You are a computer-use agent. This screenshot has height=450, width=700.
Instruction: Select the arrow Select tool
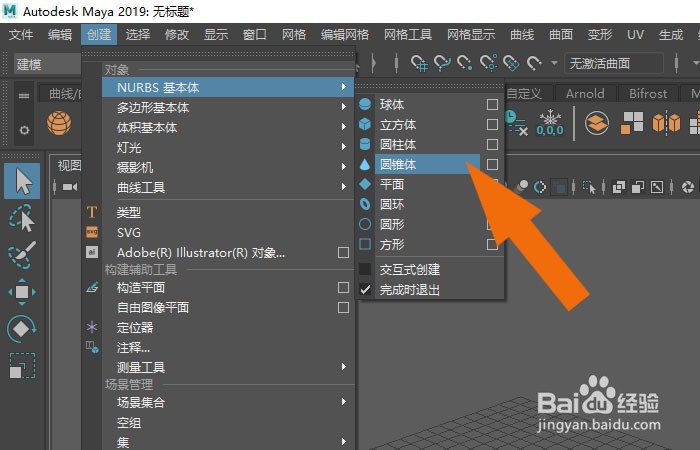click(x=22, y=181)
